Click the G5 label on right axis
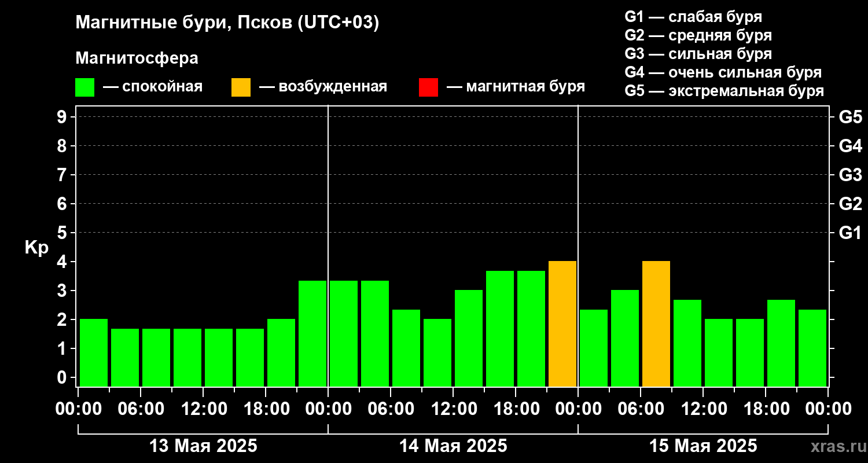The width and height of the screenshot is (868, 463). point(850,117)
